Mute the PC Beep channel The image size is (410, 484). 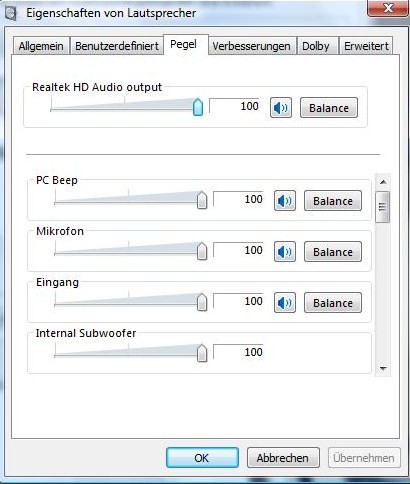tap(285, 201)
